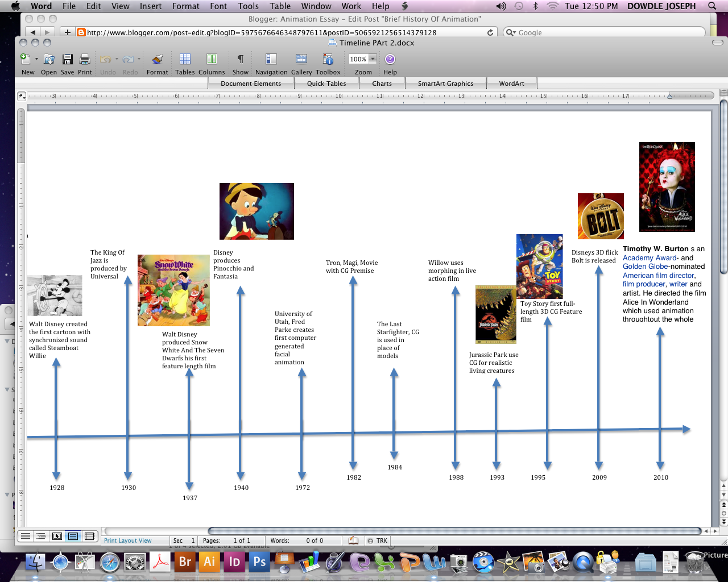Select the Pinocchio image in document
728x582 pixels.
tap(257, 211)
